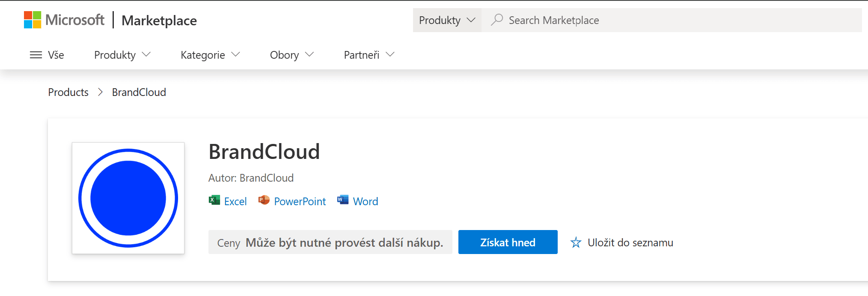Open the Marketplace home link
The image size is (868, 296).
coord(159,20)
